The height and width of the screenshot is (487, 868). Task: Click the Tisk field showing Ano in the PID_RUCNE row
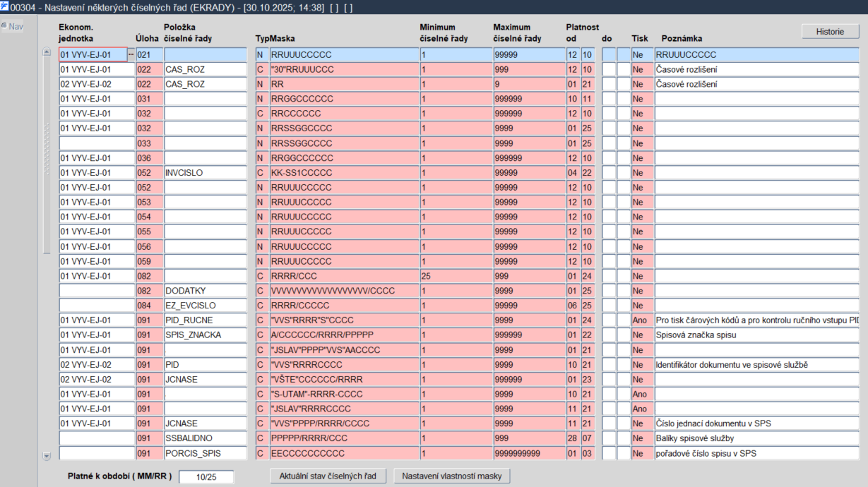pos(641,320)
